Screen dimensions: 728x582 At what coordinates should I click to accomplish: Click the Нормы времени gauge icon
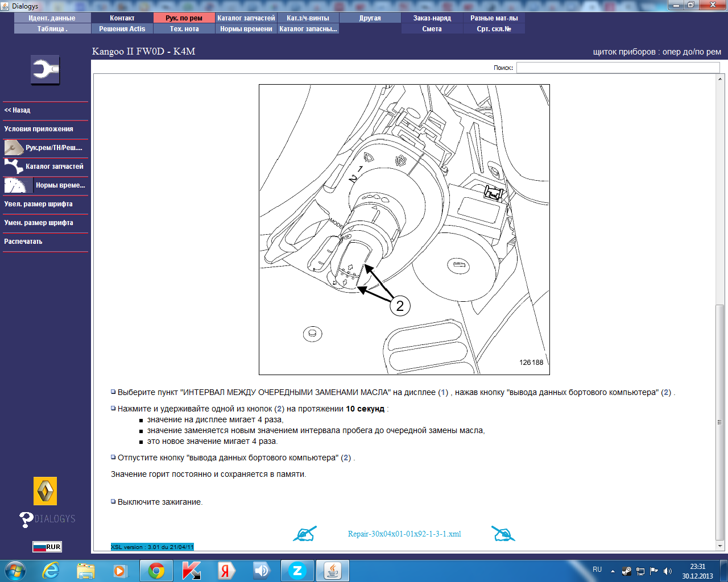[18, 185]
